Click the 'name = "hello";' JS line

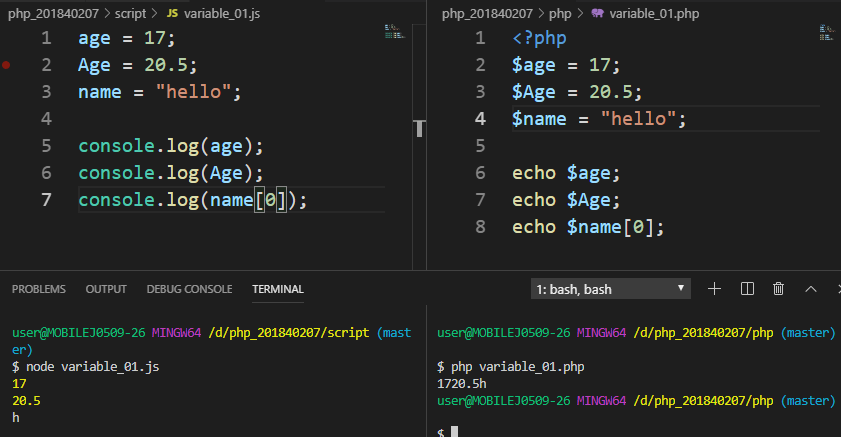(x=159, y=92)
